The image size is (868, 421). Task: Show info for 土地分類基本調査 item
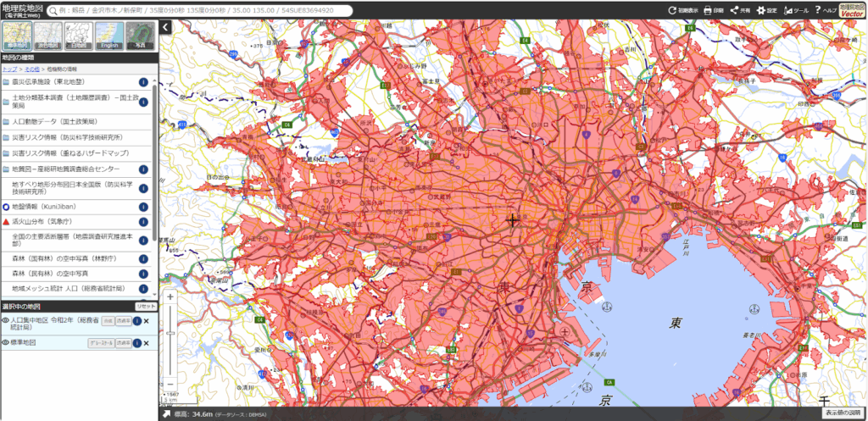pos(143,102)
